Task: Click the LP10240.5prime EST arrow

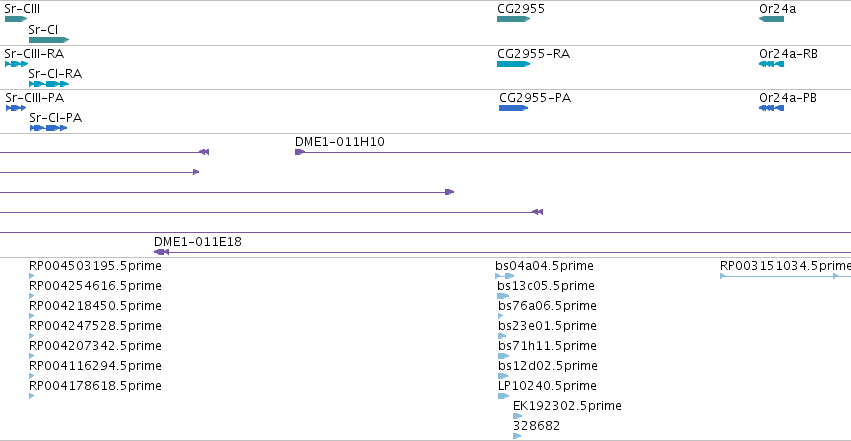Action: (503, 396)
